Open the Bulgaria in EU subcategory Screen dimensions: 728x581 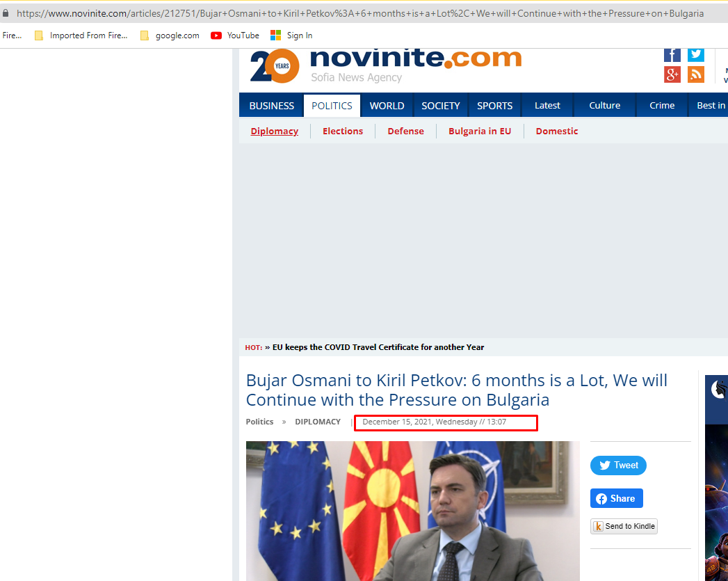pos(480,131)
